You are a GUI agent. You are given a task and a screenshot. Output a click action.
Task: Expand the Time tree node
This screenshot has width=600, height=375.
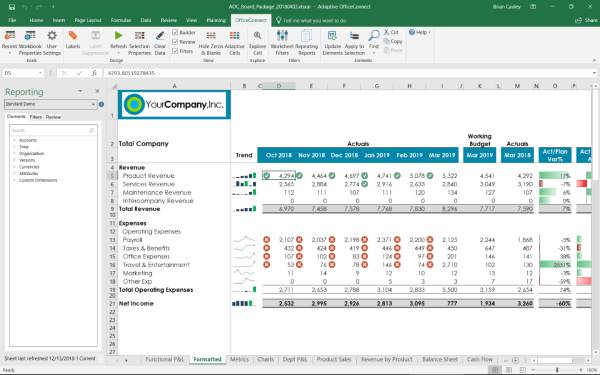(x=15, y=147)
